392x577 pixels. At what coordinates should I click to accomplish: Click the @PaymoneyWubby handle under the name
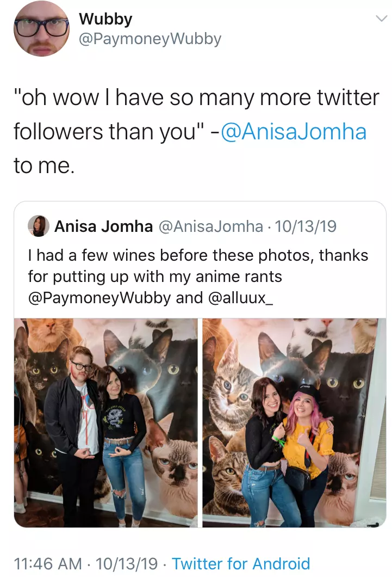click(150, 38)
